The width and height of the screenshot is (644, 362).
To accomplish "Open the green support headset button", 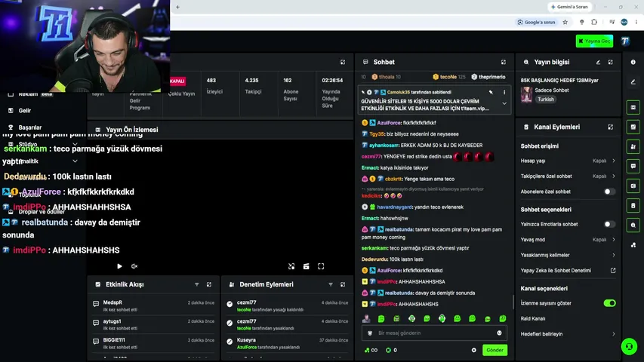I will (629, 346).
